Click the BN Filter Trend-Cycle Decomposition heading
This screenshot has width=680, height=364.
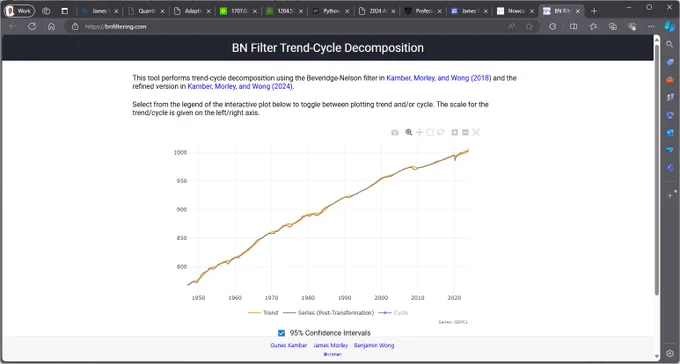tap(327, 48)
